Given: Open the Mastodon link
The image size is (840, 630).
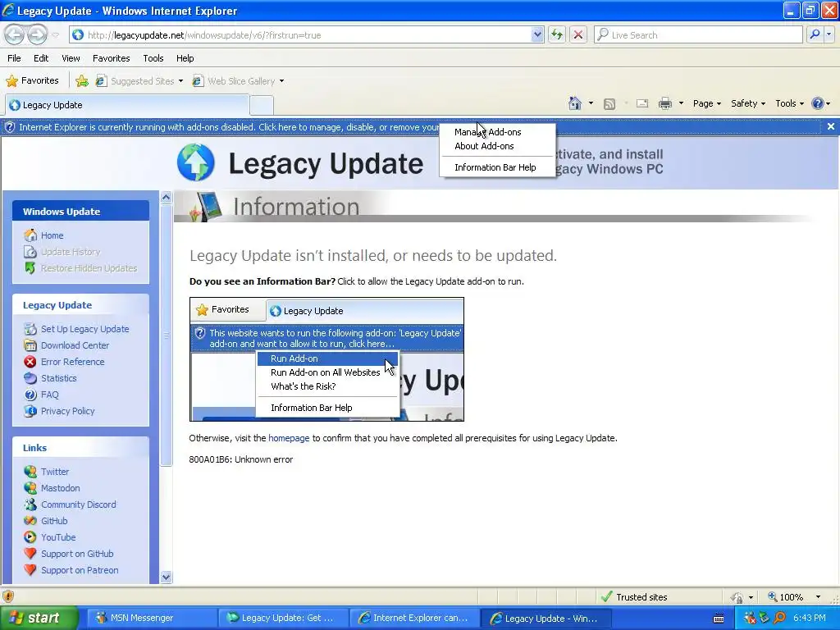Looking at the screenshot, I should (x=61, y=488).
